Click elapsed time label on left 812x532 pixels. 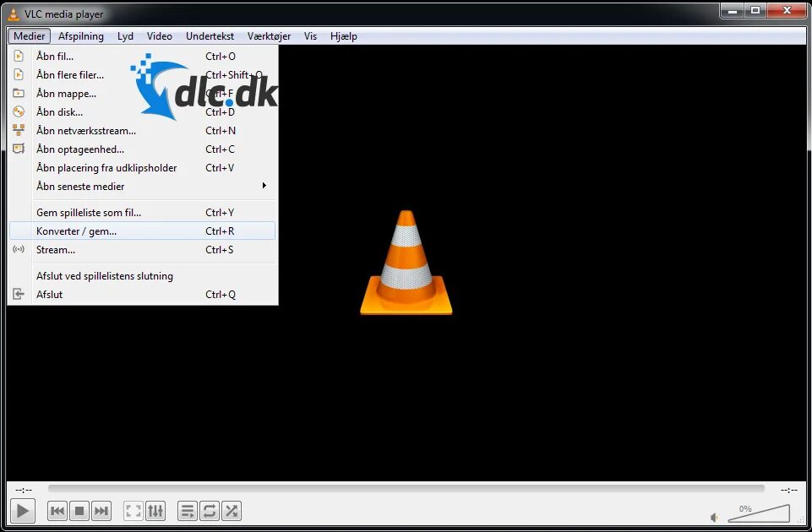point(24,489)
